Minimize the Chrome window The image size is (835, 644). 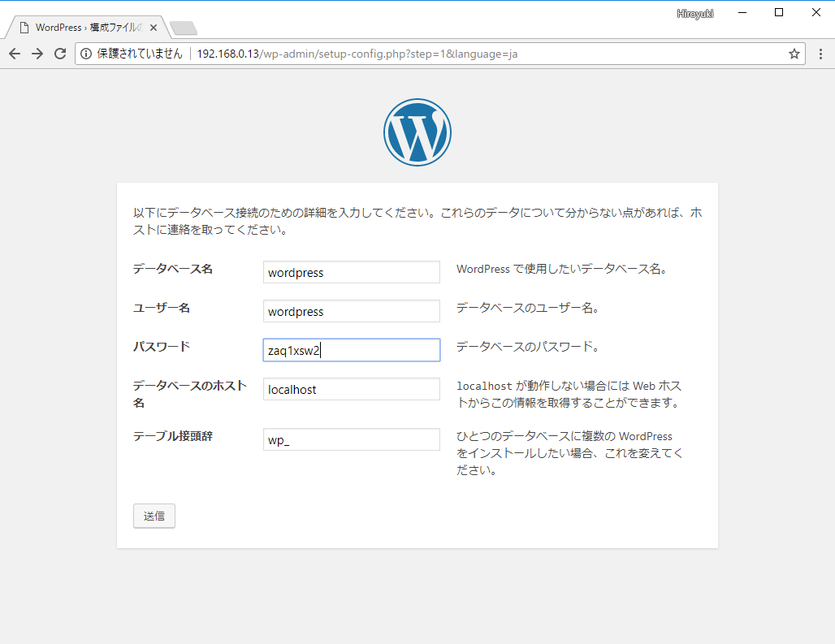[742, 12]
